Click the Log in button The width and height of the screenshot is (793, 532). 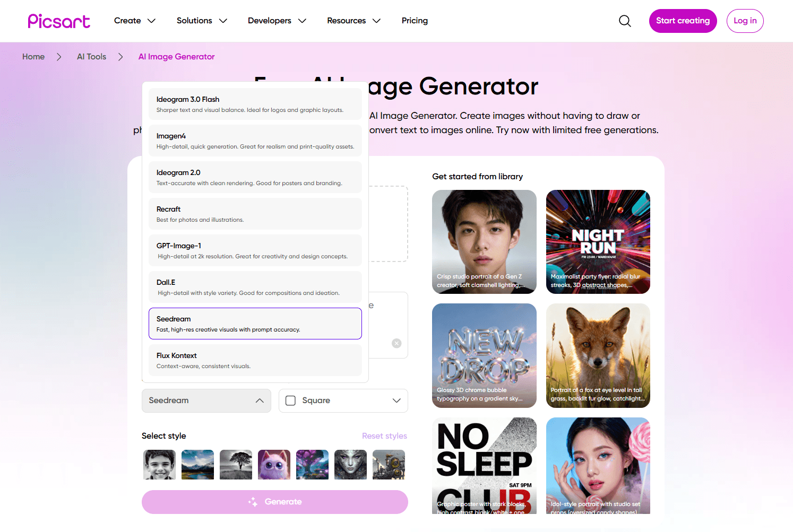pos(745,21)
